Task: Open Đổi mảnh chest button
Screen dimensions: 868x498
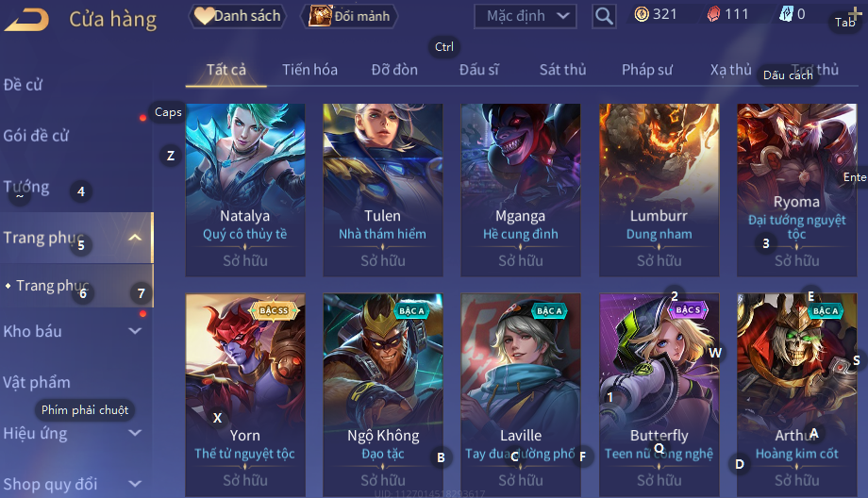Action: click(349, 16)
